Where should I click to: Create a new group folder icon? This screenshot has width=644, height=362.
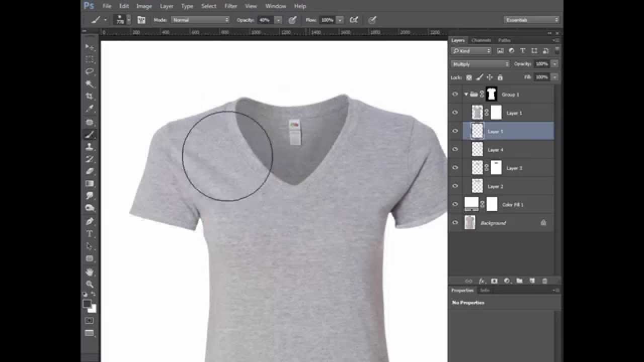(x=519, y=281)
